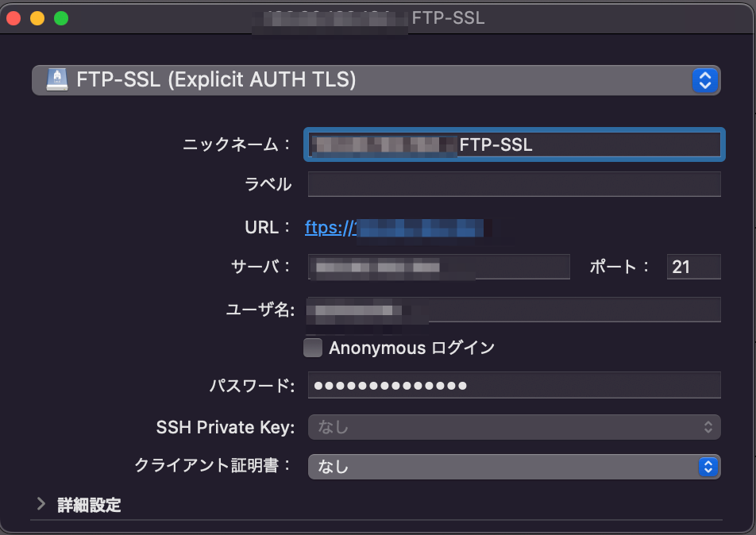Image resolution: width=756 pixels, height=535 pixels.
Task: Open the クライアント証明書 dropdown
Action: click(514, 467)
